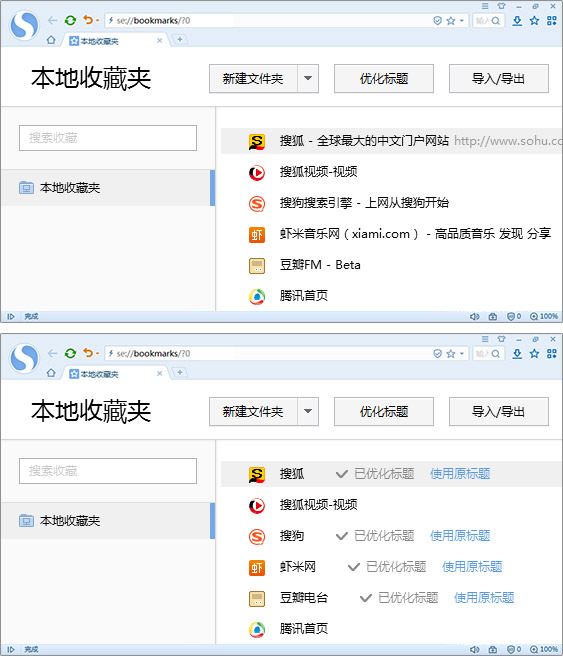This screenshot has height=656, width=563.
Task: Open the 豆瓣电台 bookmark
Action: coord(304,598)
